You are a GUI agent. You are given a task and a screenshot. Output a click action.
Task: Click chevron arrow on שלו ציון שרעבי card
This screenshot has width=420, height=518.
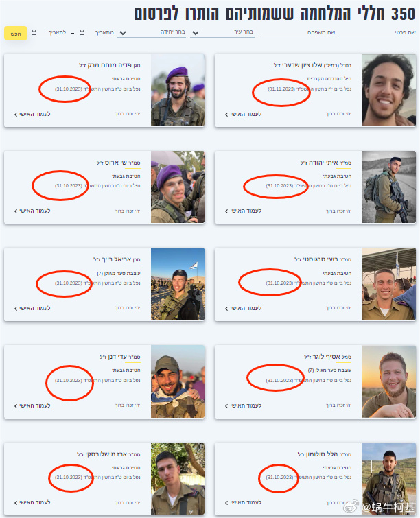coord(226,115)
